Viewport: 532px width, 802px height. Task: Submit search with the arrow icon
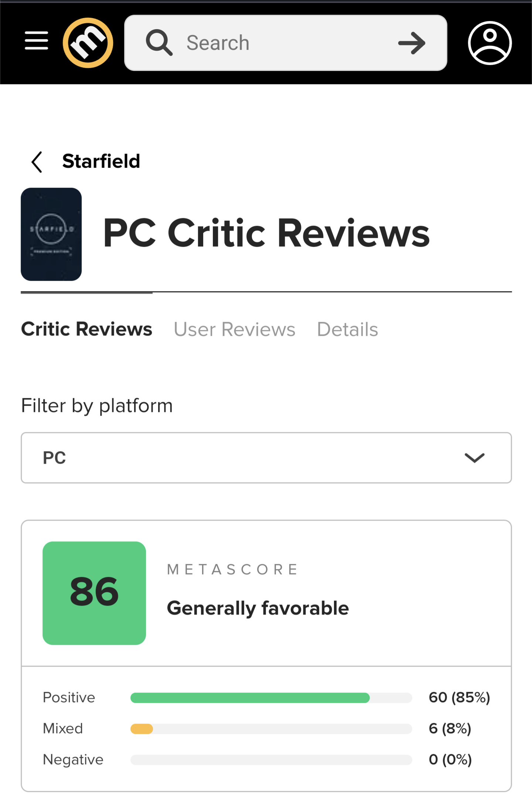tap(412, 43)
